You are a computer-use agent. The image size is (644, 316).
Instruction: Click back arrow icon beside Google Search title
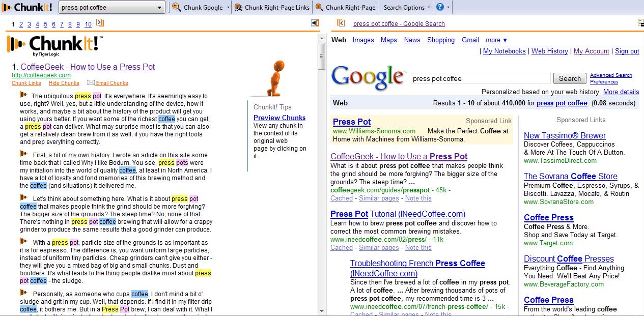[x=341, y=23]
